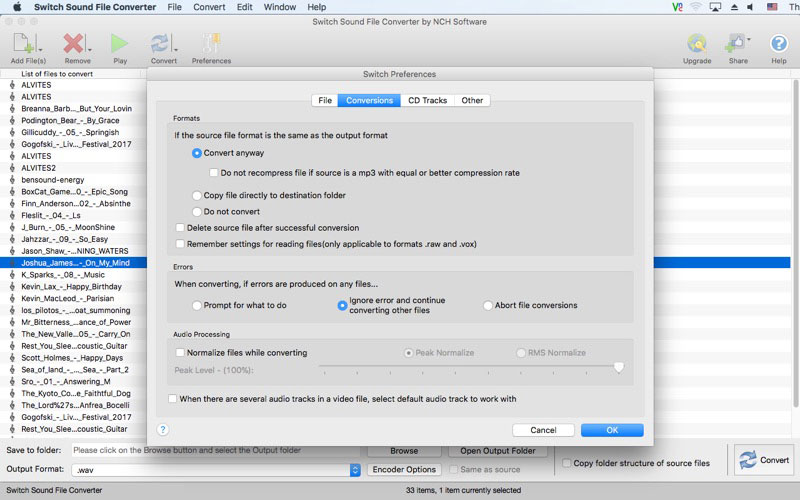
Task: Switch to the Other tab
Action: click(x=472, y=101)
